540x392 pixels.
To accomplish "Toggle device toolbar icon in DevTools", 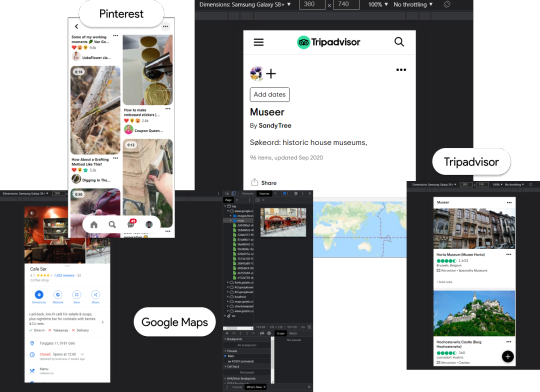I will click(234, 194).
